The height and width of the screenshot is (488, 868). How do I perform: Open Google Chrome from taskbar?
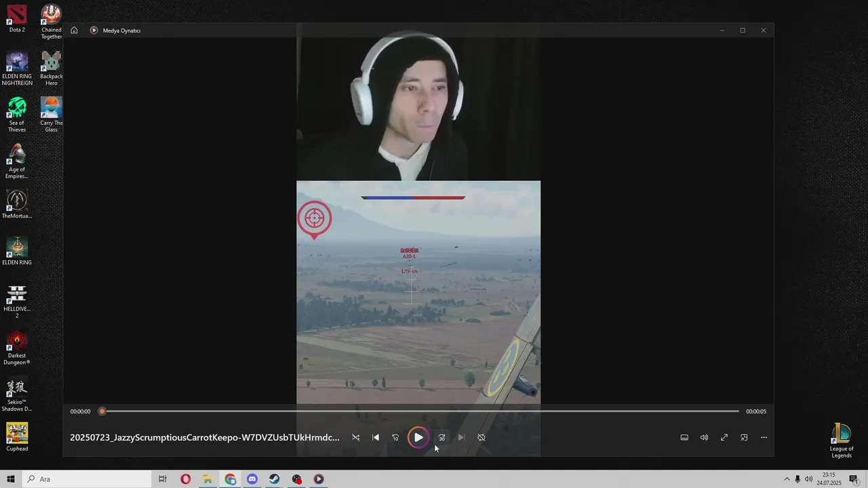pos(231,479)
